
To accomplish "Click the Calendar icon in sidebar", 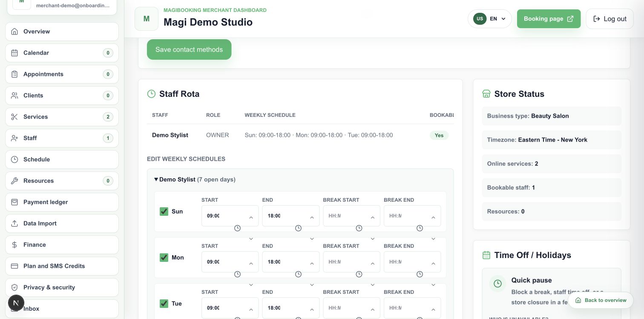I will 14,53.
